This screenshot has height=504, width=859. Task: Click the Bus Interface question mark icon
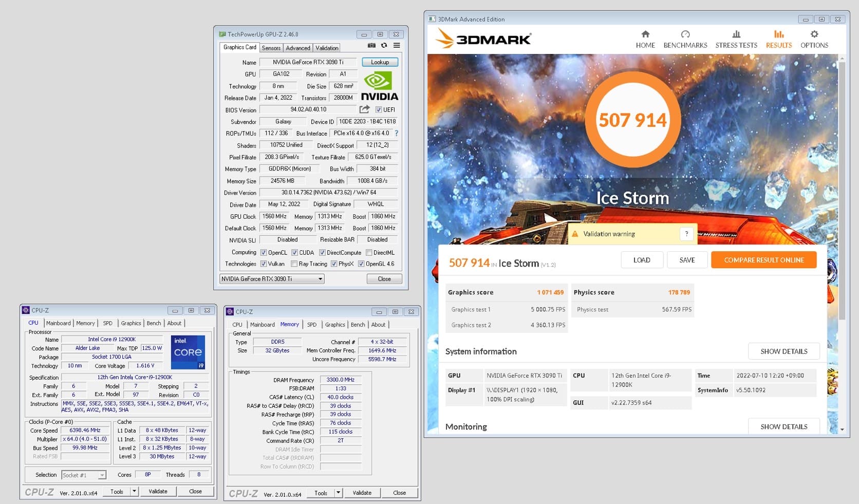point(396,133)
